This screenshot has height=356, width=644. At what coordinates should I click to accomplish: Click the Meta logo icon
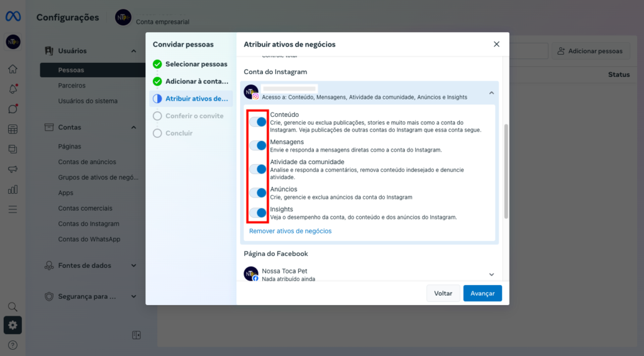click(13, 16)
